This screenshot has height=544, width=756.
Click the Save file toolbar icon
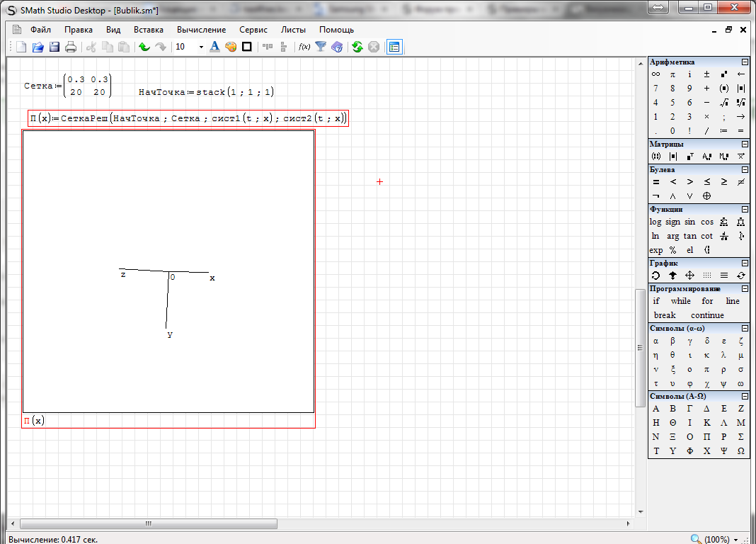(55, 47)
